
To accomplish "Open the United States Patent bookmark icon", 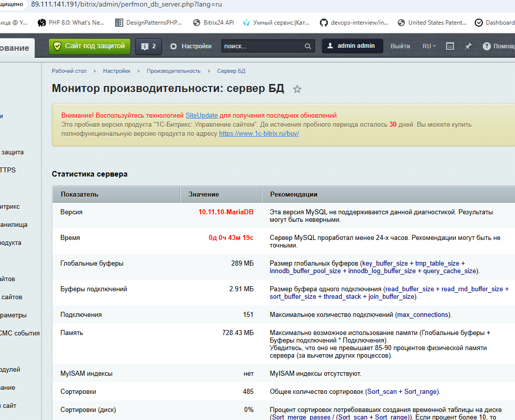I will [x=401, y=23].
